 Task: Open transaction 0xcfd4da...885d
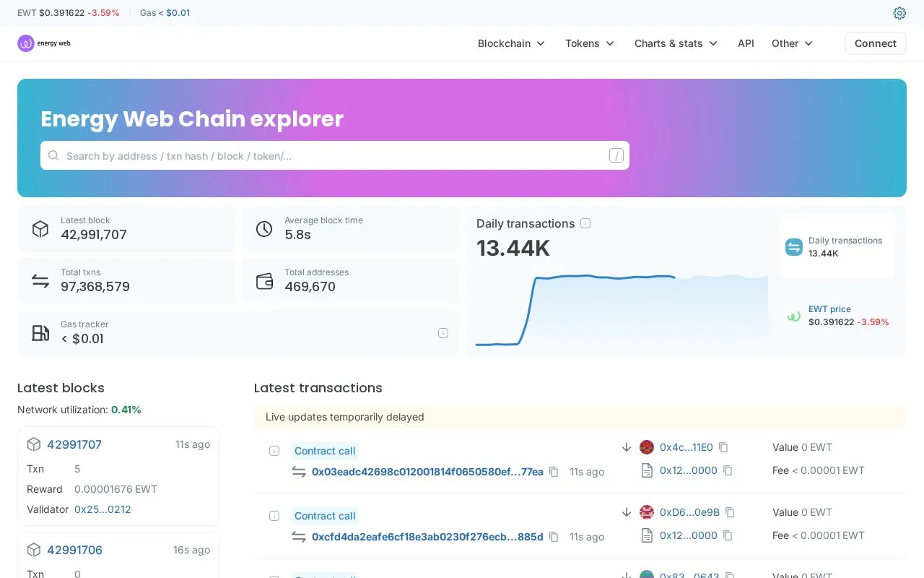(x=427, y=537)
